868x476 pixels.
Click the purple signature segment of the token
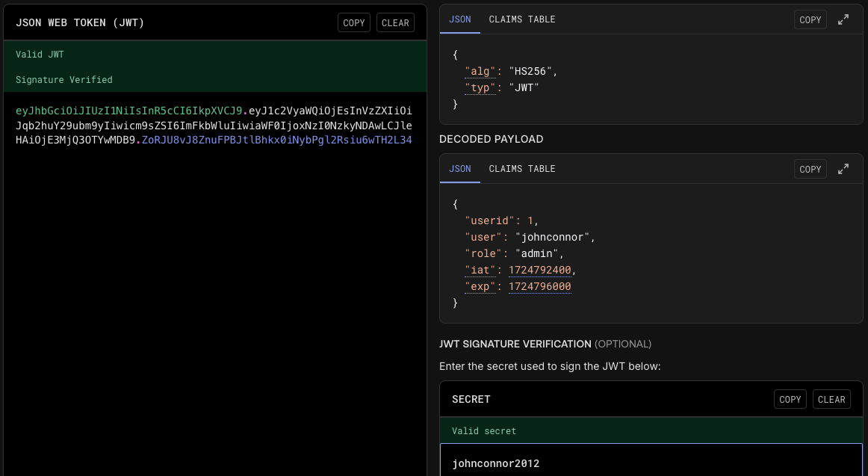pos(276,140)
